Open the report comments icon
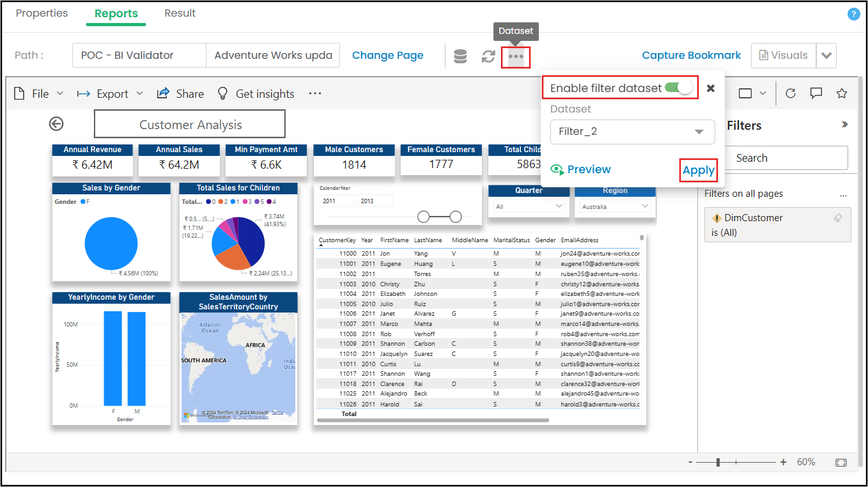 point(816,93)
